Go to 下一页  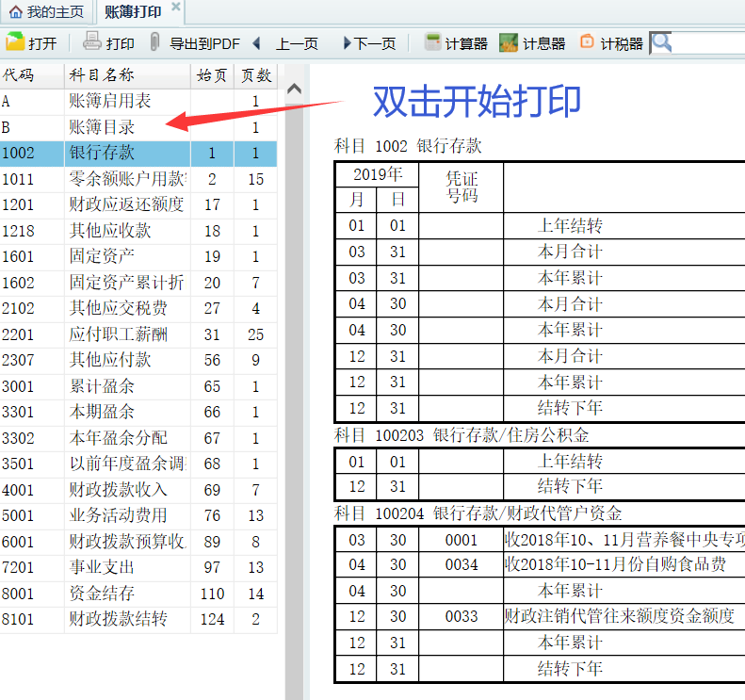click(375, 43)
